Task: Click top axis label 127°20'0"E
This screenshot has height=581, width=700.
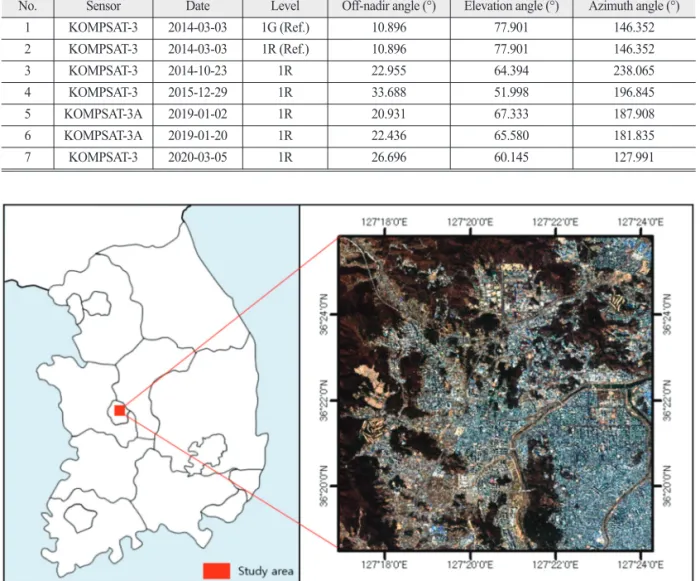Action: click(x=470, y=222)
